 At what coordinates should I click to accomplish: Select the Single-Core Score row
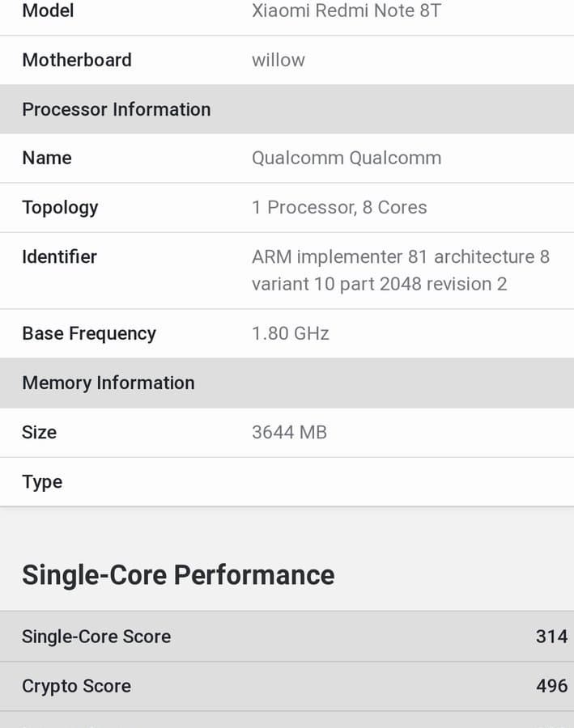[x=287, y=637]
